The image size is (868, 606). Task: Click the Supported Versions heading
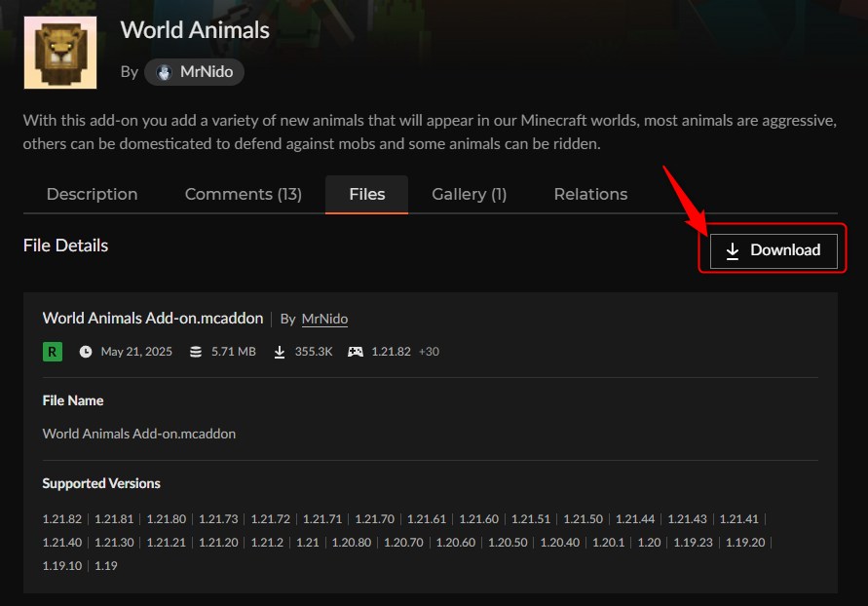coord(101,483)
